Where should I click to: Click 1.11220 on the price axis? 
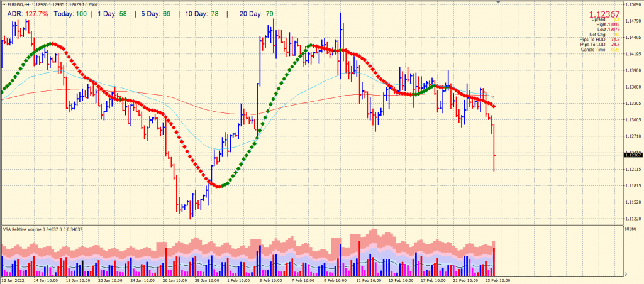[633, 218]
